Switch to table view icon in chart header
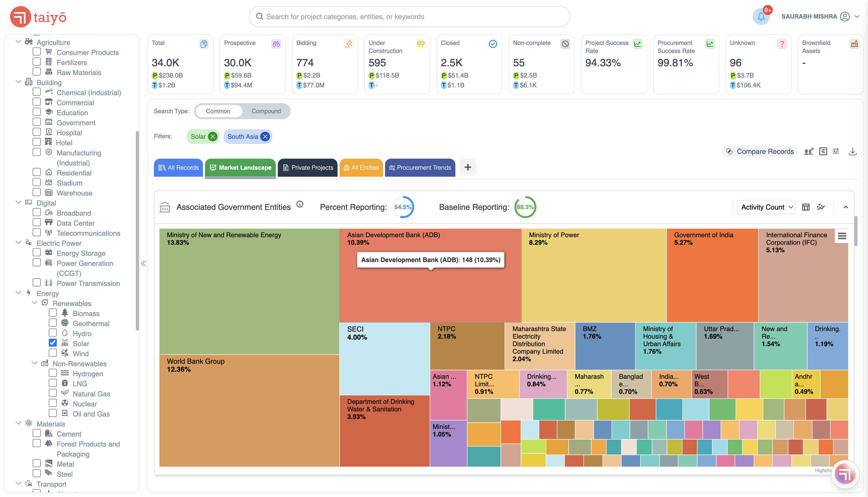 [x=805, y=207]
